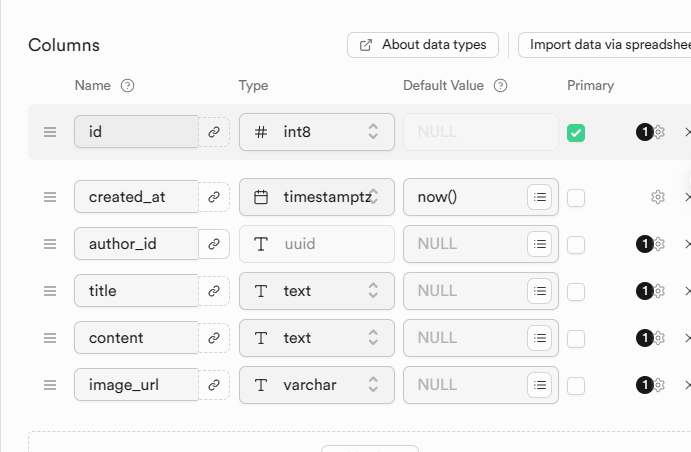The height and width of the screenshot is (452, 691).
Task: Open settings gear for created_at column
Action: click(x=658, y=197)
